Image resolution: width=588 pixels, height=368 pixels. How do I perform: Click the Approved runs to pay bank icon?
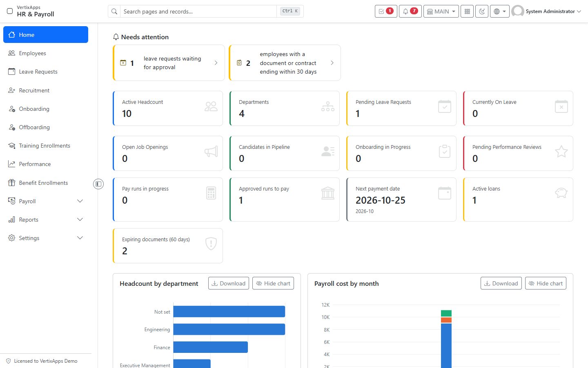(x=328, y=193)
